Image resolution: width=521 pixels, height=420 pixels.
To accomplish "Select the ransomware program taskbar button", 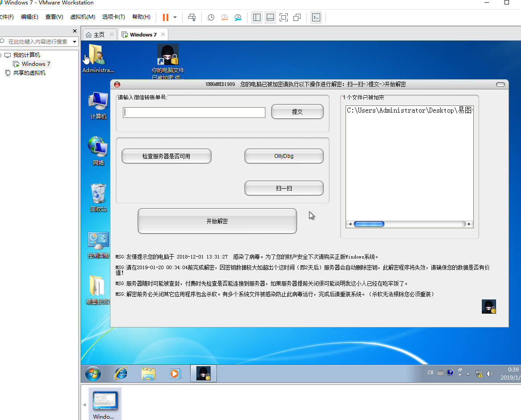I will click(204, 374).
